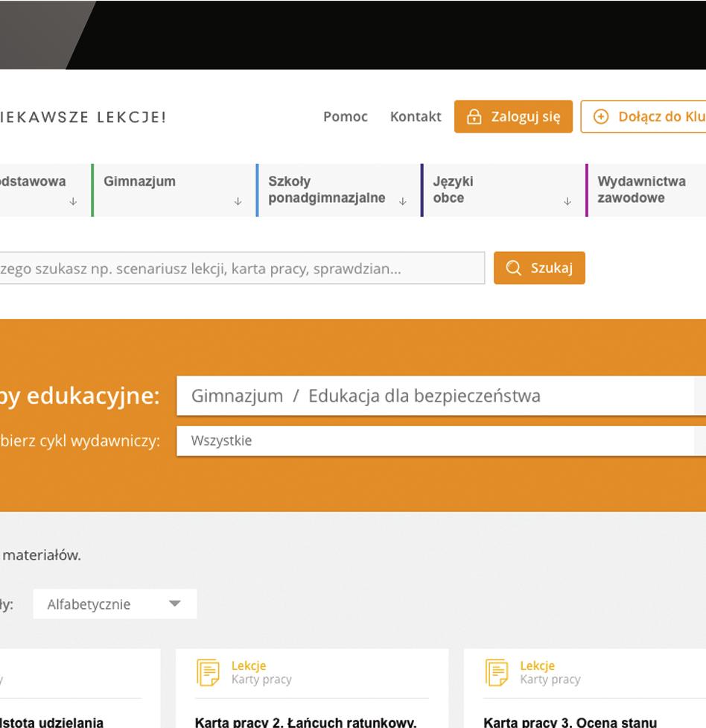Click the sort dropdown triangle arrow
This screenshot has height=728, width=706.
pyautogui.click(x=174, y=604)
